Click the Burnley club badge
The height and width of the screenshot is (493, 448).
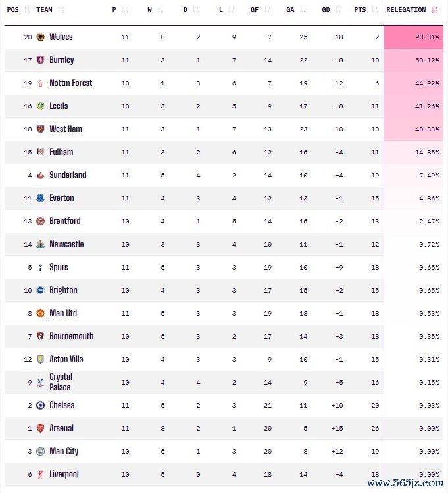[41, 60]
